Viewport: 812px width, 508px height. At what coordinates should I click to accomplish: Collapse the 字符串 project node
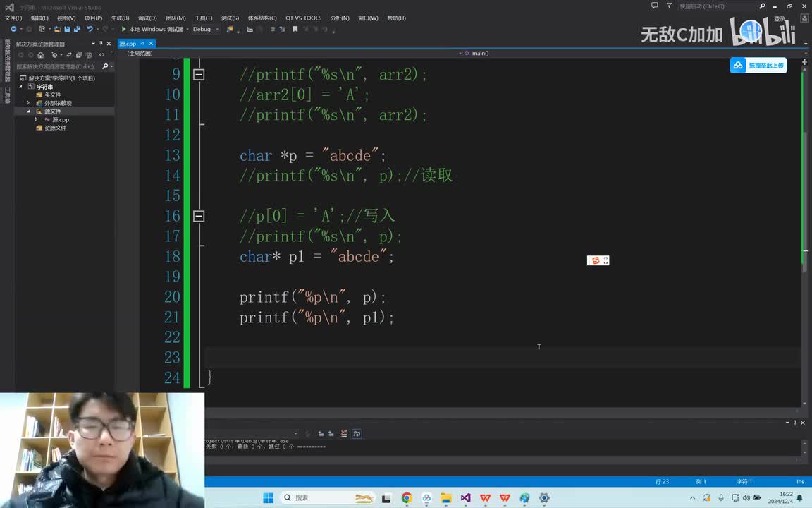(20, 87)
